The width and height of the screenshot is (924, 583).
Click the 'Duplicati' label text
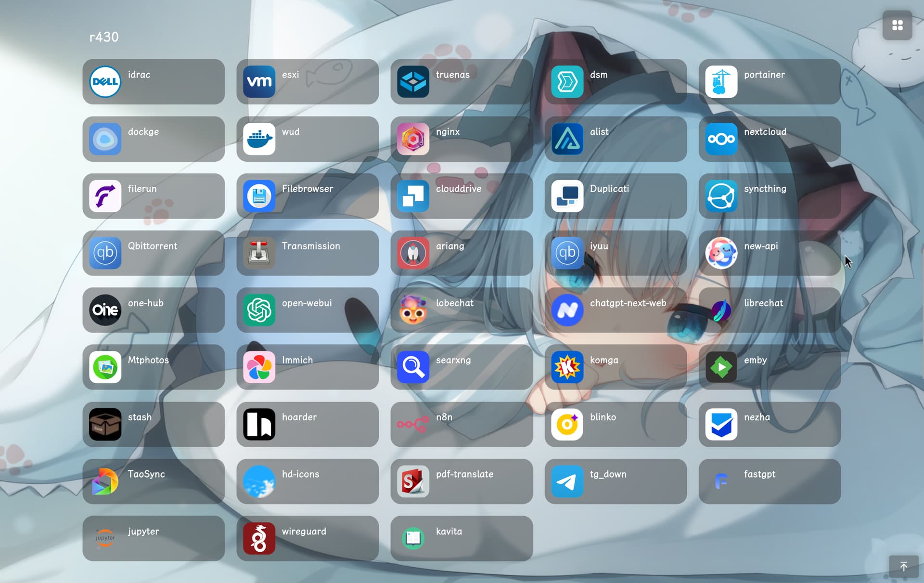tap(609, 189)
